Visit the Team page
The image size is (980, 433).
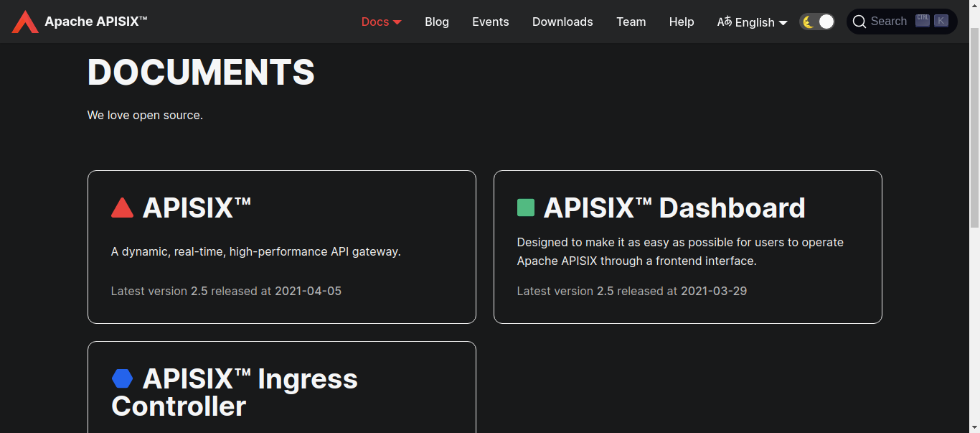631,22
